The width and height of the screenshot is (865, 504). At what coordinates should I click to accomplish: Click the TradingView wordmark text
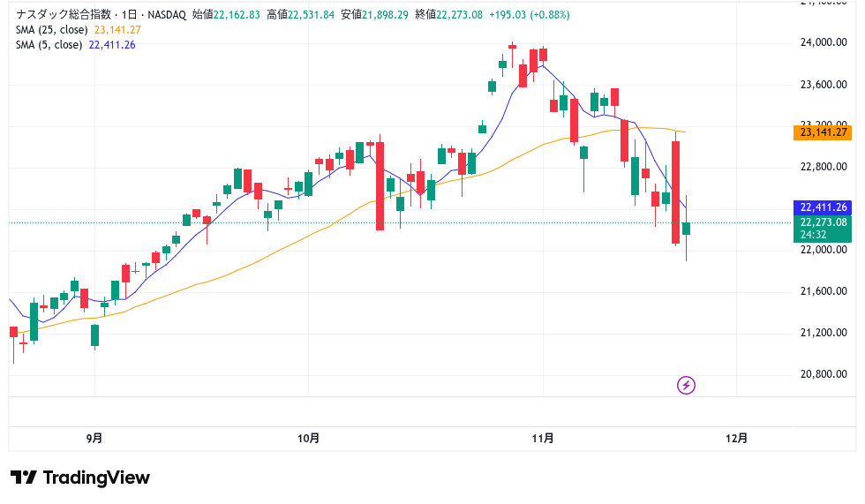(x=96, y=478)
